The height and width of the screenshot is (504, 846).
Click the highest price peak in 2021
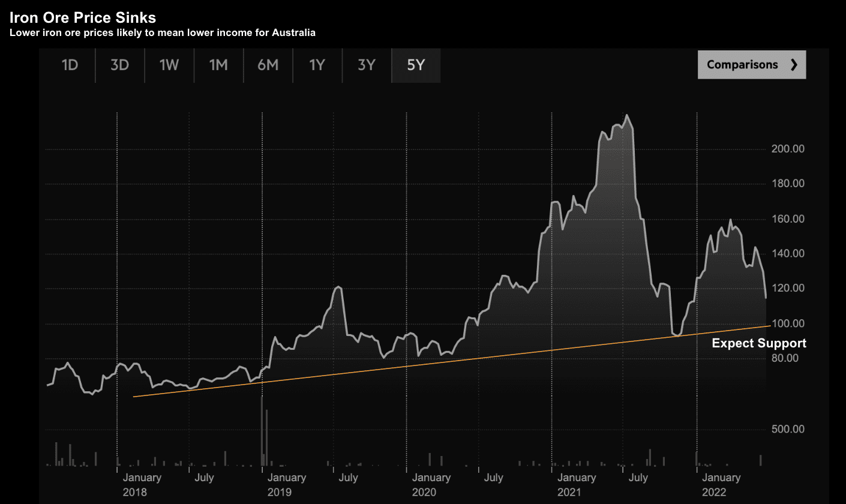pyautogui.click(x=626, y=115)
